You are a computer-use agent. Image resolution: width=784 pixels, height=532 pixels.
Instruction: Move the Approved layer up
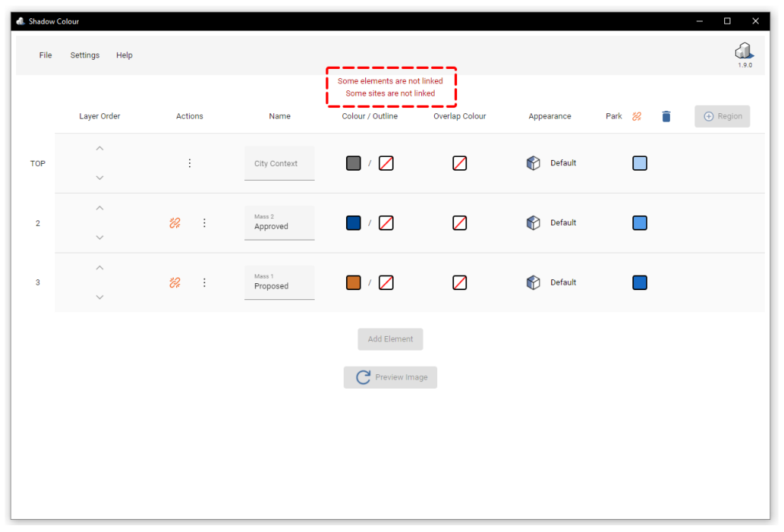click(100, 207)
